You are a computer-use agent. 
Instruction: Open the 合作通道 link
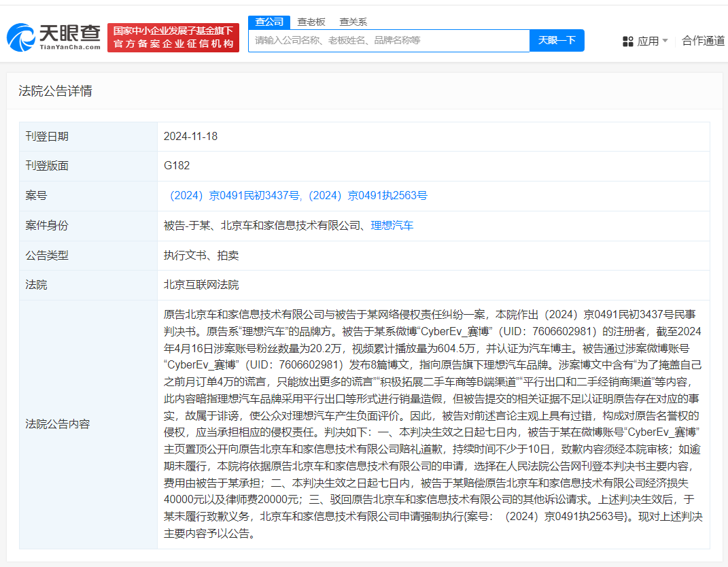point(704,41)
